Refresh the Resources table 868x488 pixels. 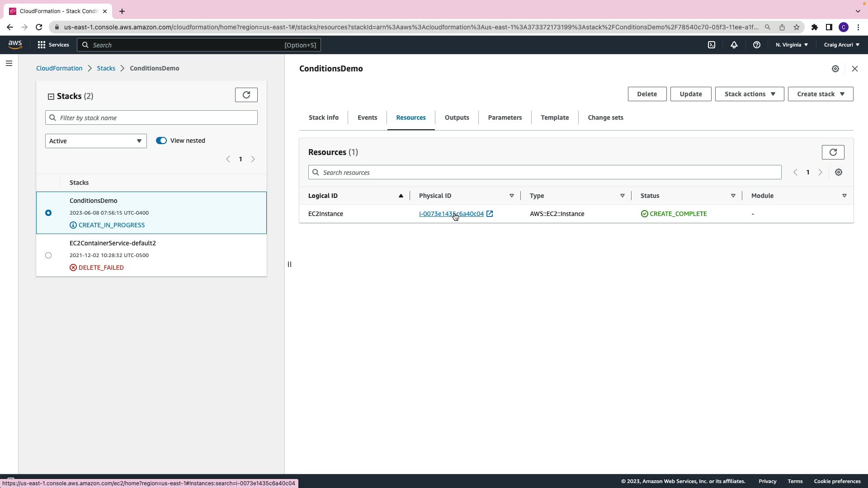(833, 152)
